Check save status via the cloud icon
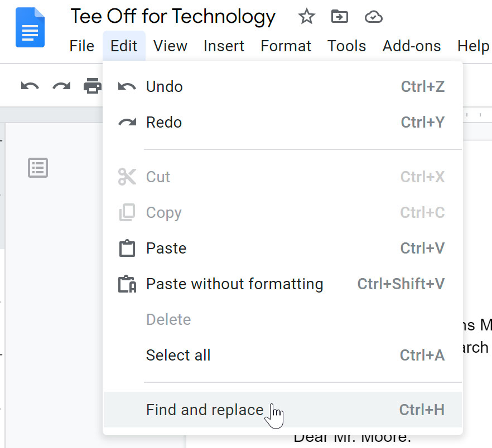 click(x=373, y=17)
